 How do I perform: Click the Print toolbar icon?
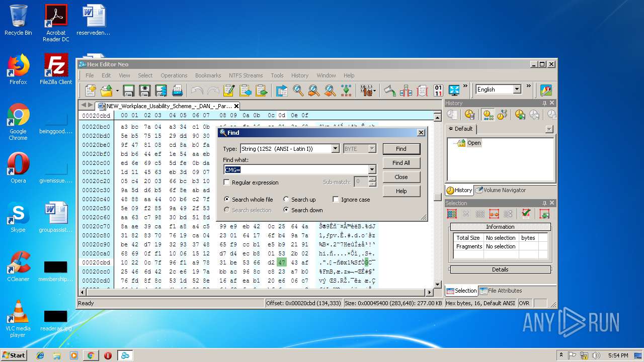[x=177, y=90]
